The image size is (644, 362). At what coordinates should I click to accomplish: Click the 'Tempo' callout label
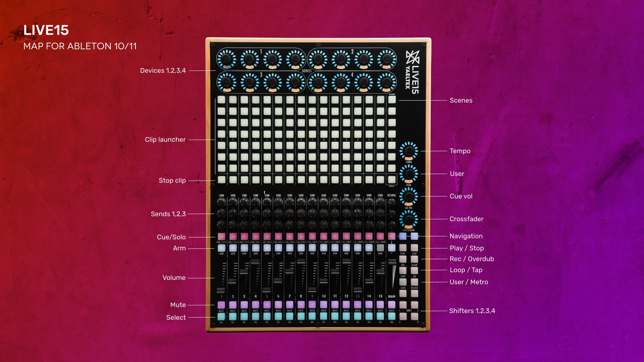pyautogui.click(x=460, y=151)
